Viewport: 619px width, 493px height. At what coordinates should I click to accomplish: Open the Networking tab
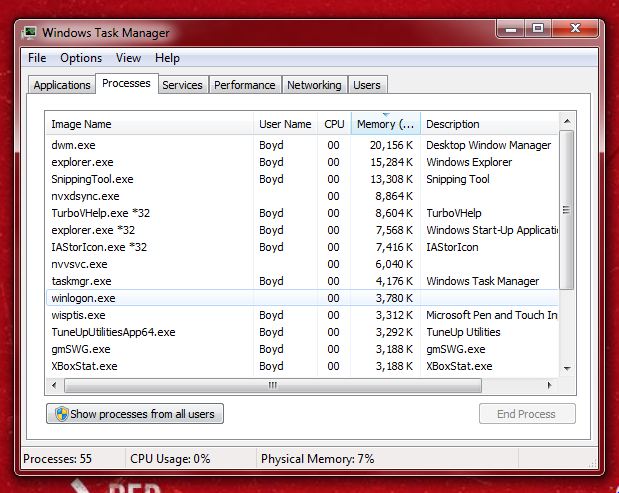[x=314, y=85]
